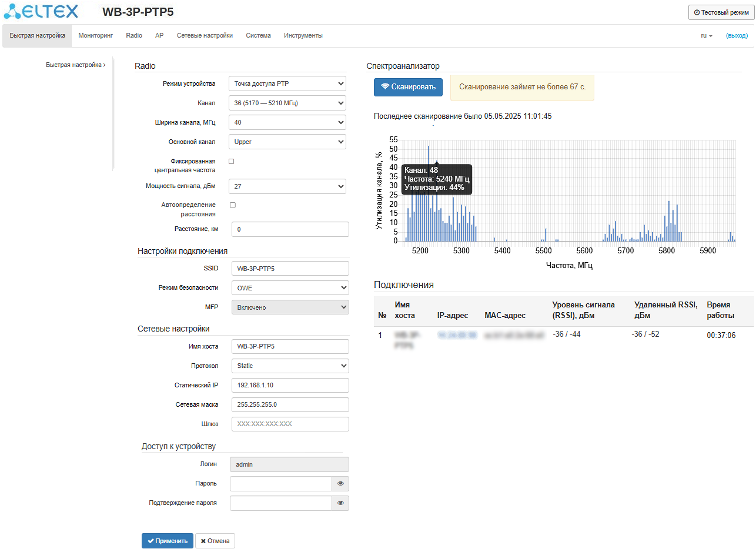Screen dimensions: 756x559
Task: Click the test mode clock button
Action: pos(721,12)
